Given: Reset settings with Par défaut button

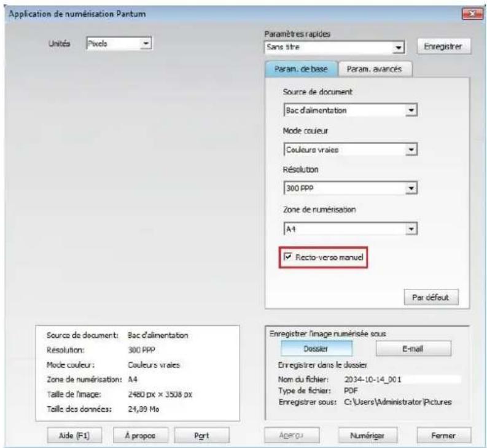Looking at the screenshot, I should (x=431, y=297).
